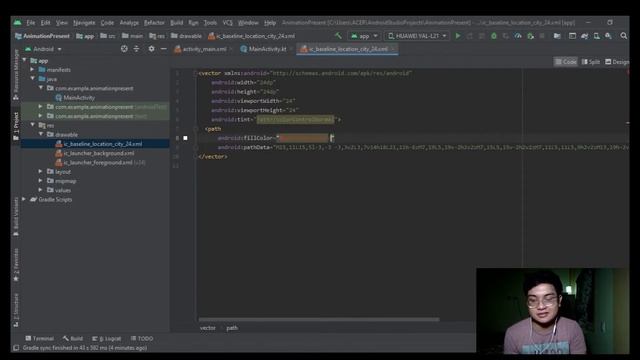Collapse the drawable folder
This screenshot has width=640, height=360.
(40, 134)
